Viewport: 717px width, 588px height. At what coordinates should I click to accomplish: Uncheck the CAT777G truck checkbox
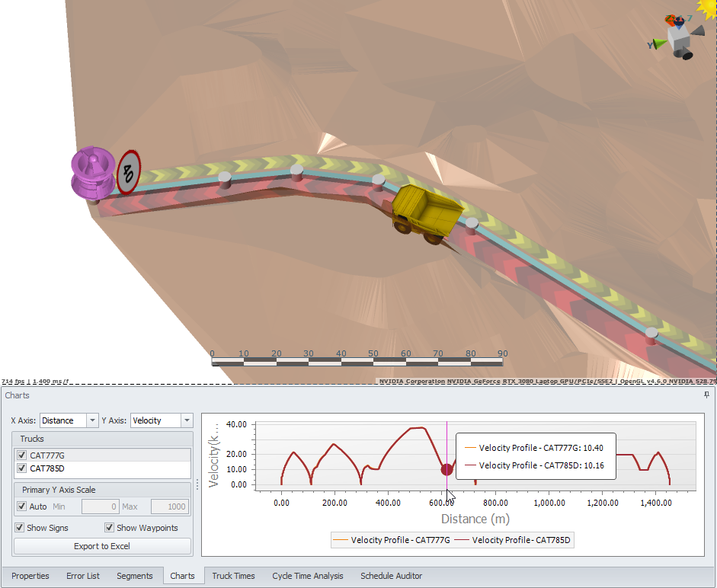point(22,455)
